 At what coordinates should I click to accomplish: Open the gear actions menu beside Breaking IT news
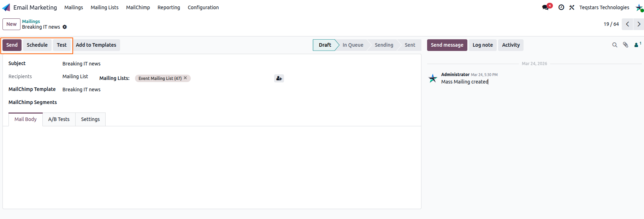(x=65, y=27)
